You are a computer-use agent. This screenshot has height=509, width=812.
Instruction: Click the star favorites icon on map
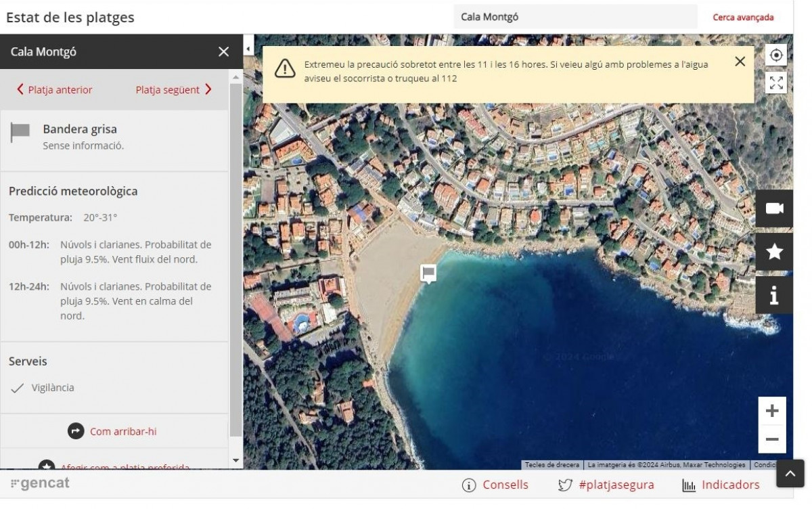pyautogui.click(x=774, y=252)
